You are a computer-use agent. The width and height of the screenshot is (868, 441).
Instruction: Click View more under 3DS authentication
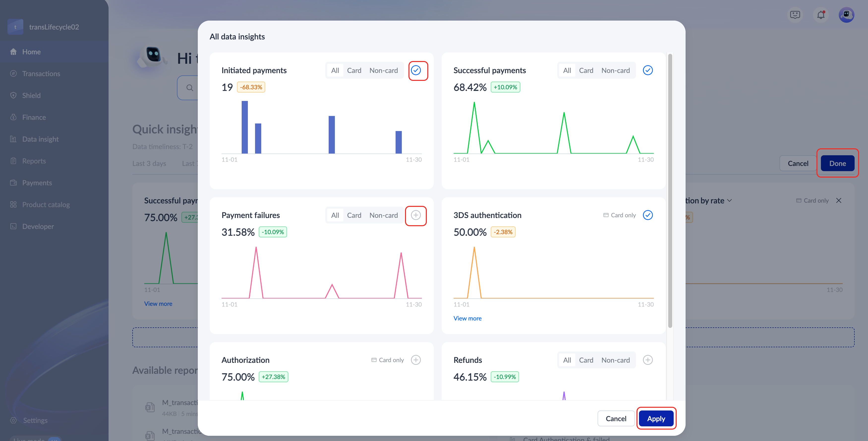pyautogui.click(x=467, y=318)
